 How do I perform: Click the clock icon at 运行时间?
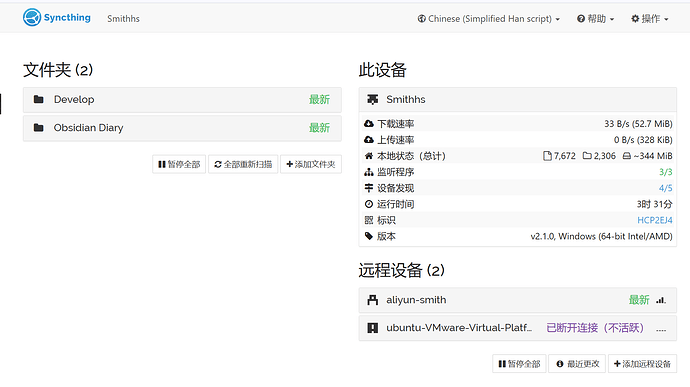pyautogui.click(x=369, y=204)
